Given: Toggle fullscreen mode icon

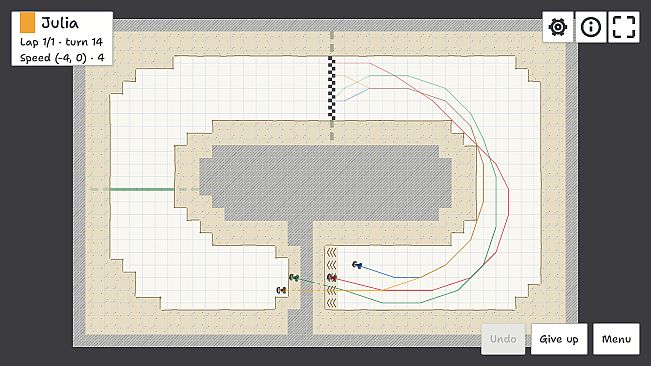Looking at the screenshot, I should coord(624,27).
